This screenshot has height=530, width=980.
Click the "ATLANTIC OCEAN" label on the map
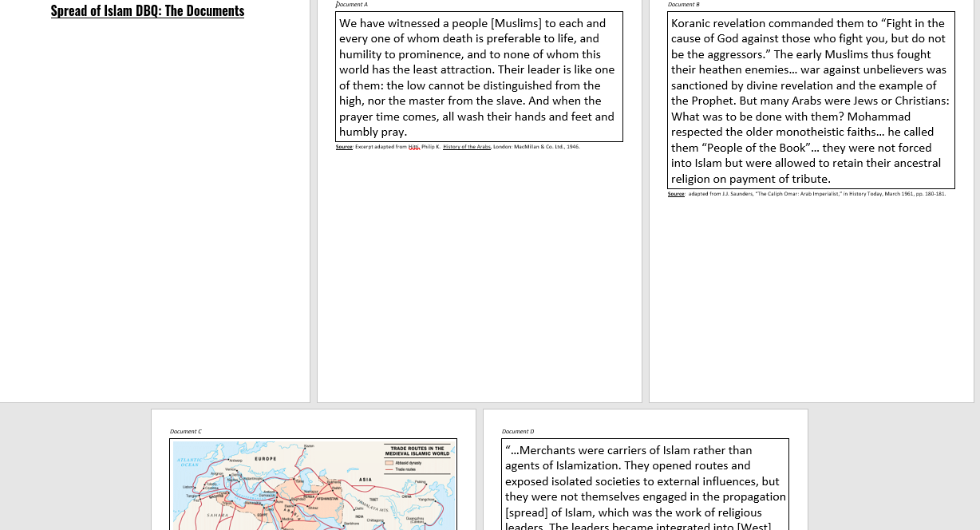[190, 461]
